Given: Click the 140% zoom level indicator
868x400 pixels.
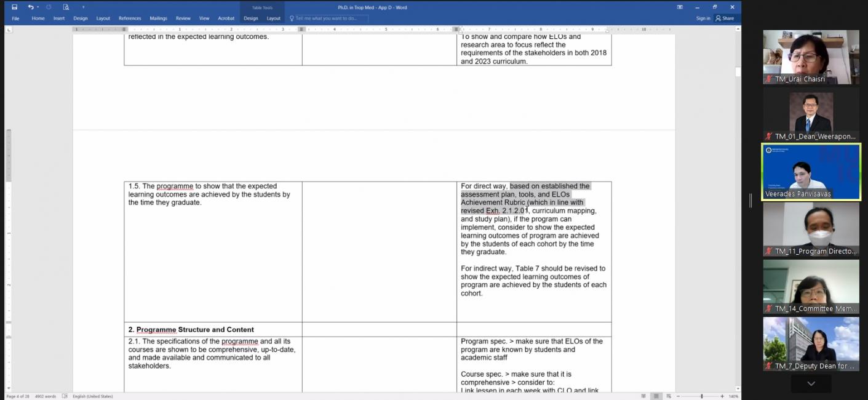Looking at the screenshot, I should click(733, 396).
